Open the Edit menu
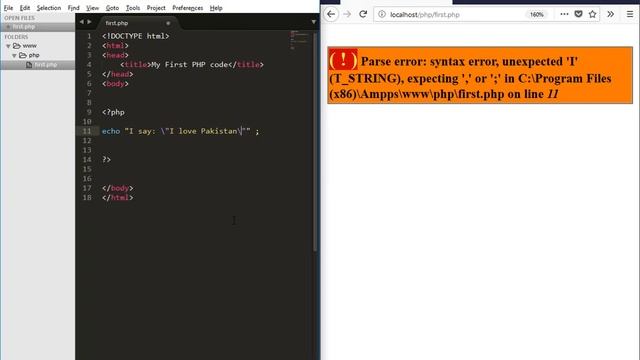This screenshot has width=640, height=360. click(x=25, y=8)
